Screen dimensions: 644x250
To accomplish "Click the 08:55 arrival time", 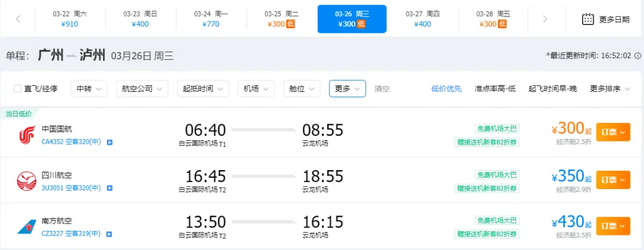I will point(323,130).
